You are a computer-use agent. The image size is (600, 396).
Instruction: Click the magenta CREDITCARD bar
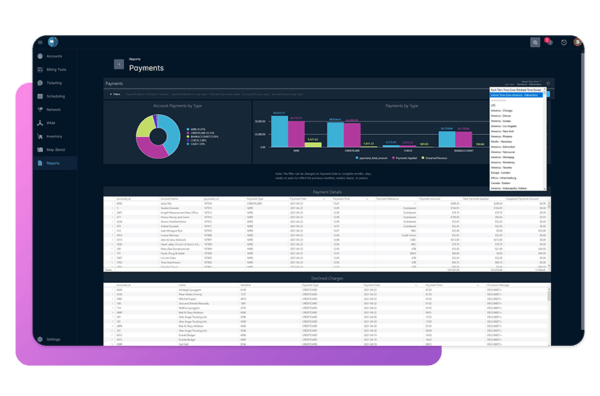tap(352, 135)
